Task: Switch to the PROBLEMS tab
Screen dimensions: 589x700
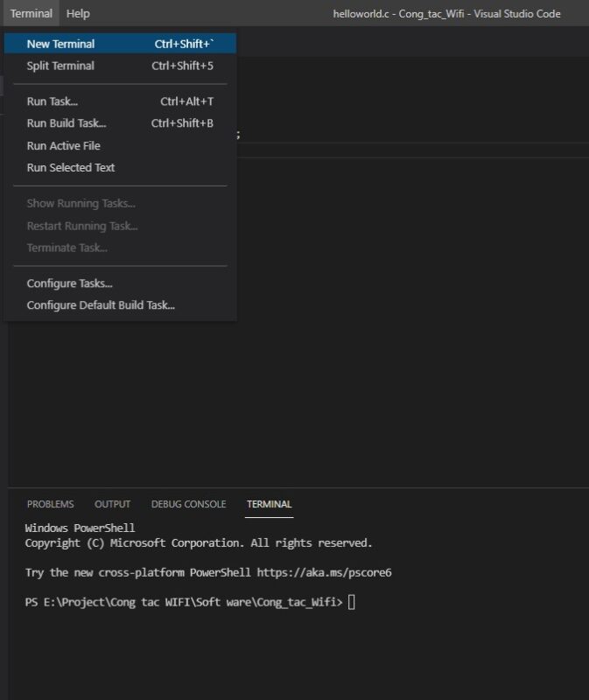Action: click(x=48, y=504)
